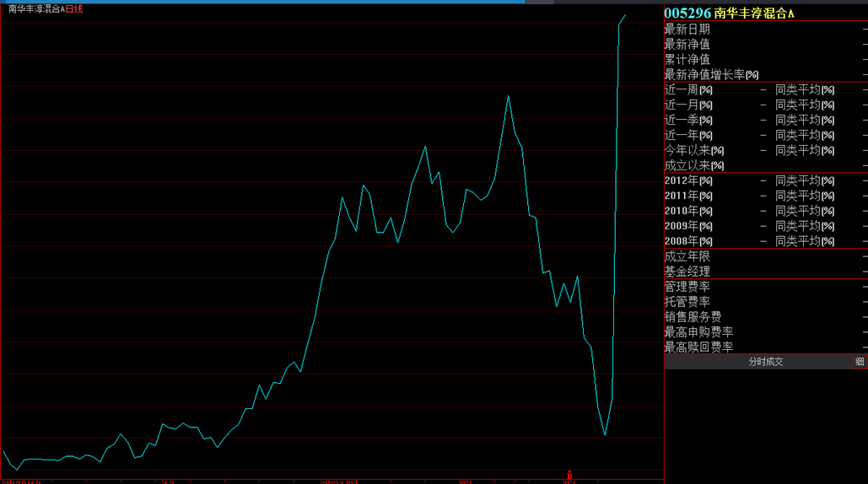
Task: Click the 日线 period label
Action: point(74,8)
